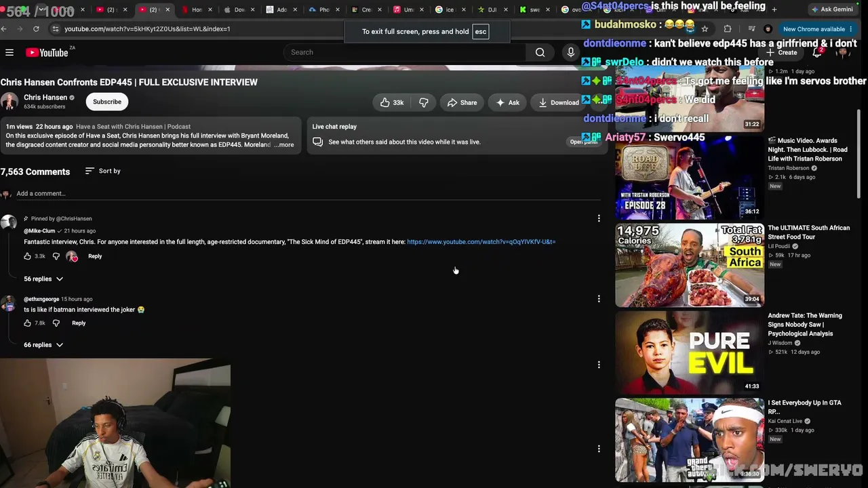Like the ethxngeorge batman joker comment
Viewport: 868px width, 488px height.
28,323
